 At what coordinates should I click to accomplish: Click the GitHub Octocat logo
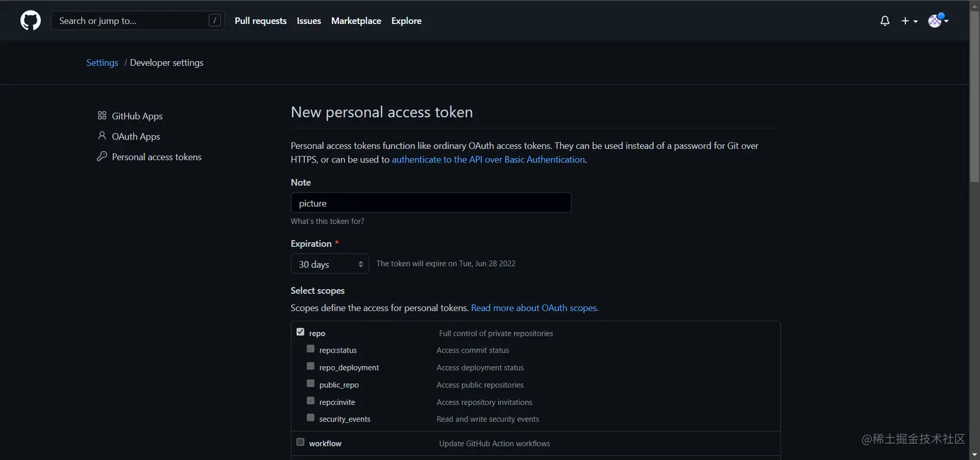tap(30, 21)
